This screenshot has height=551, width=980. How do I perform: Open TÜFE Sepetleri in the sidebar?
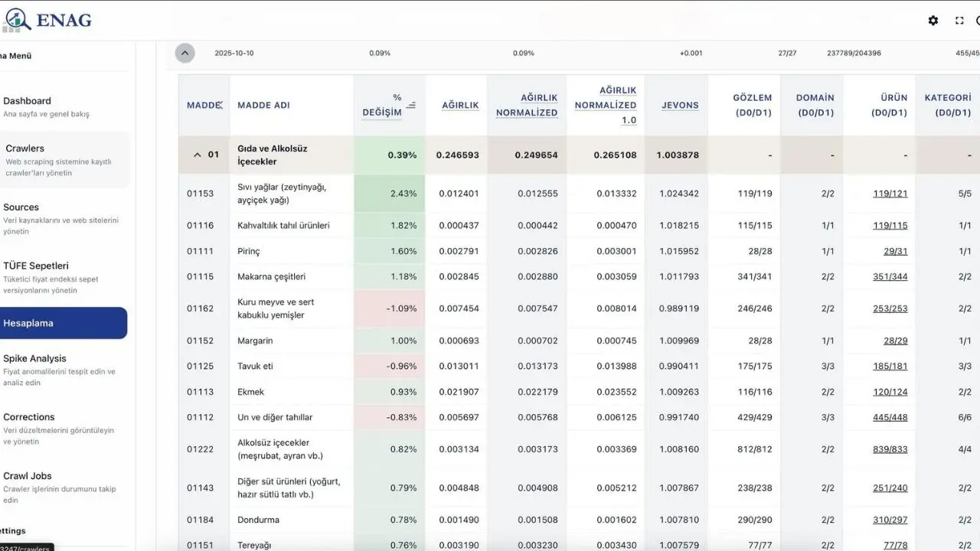tap(36, 266)
